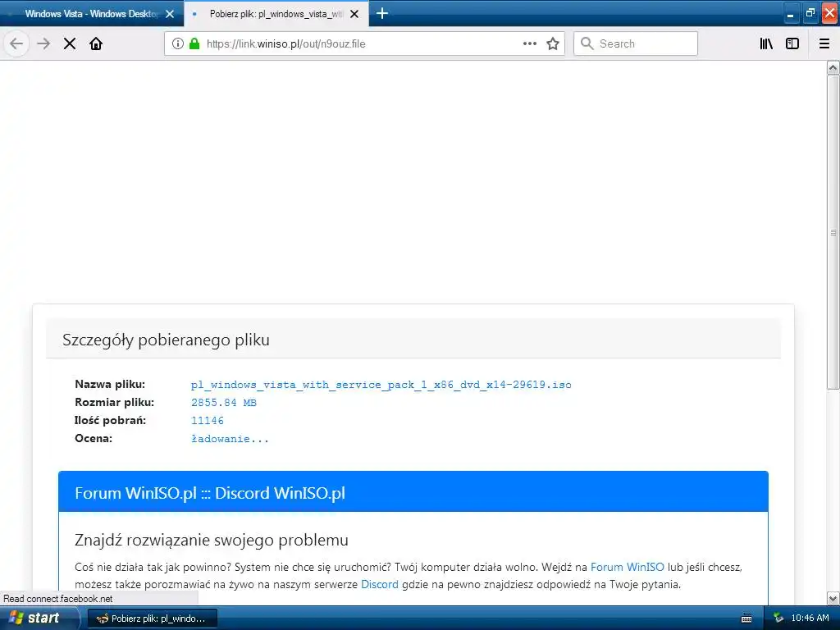Restore down the Firefox window
This screenshot has height=630, width=840.
pyautogui.click(x=810, y=14)
